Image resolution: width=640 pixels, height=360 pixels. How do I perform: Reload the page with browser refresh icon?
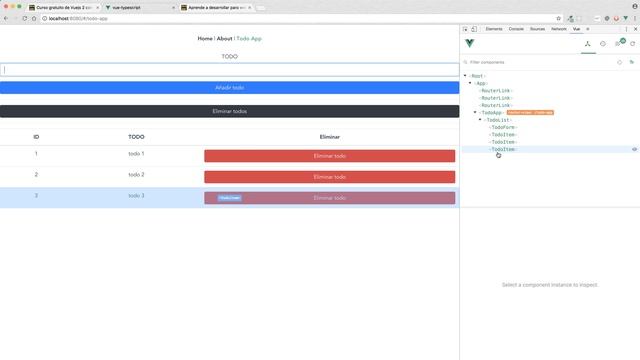(x=24, y=18)
